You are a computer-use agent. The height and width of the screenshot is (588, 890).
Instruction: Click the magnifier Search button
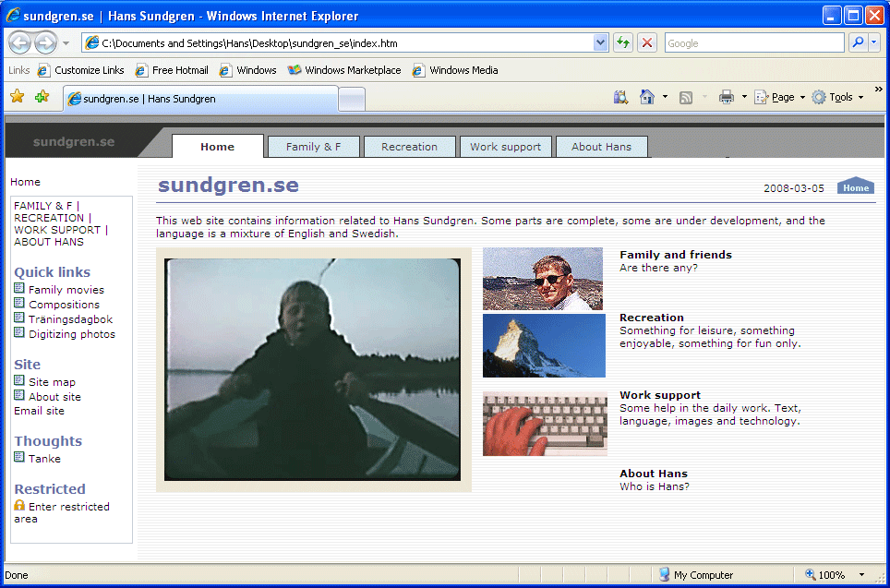click(859, 42)
